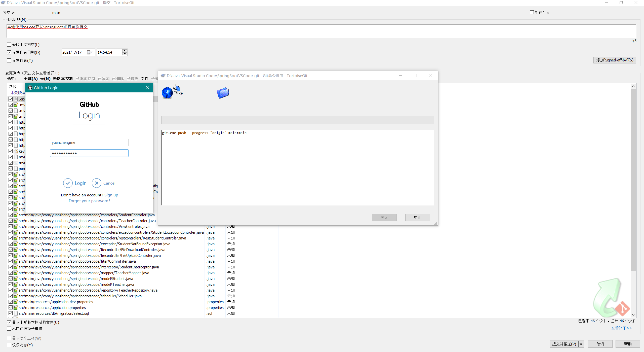The image size is (644, 352).
Task: Uncheck the StudentController.java file checkbox
Action: point(11,215)
